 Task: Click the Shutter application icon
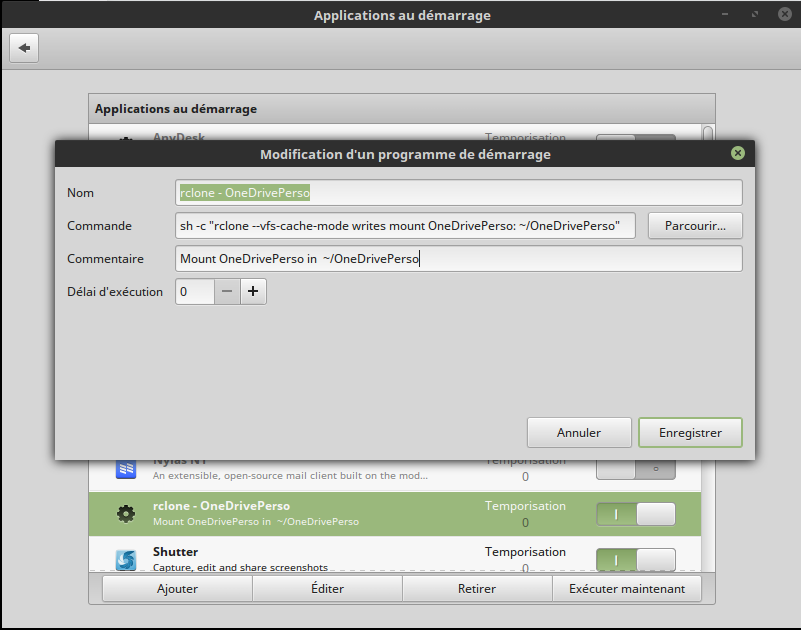point(125,559)
